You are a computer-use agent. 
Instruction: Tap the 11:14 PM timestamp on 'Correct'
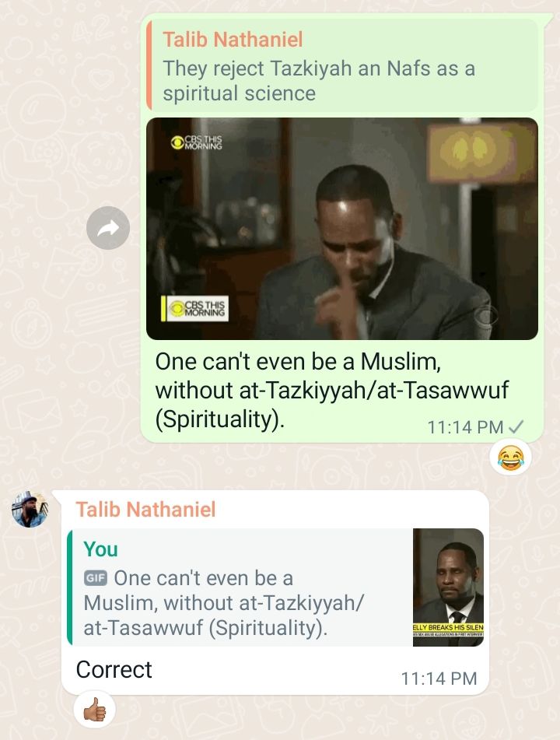pyautogui.click(x=439, y=679)
